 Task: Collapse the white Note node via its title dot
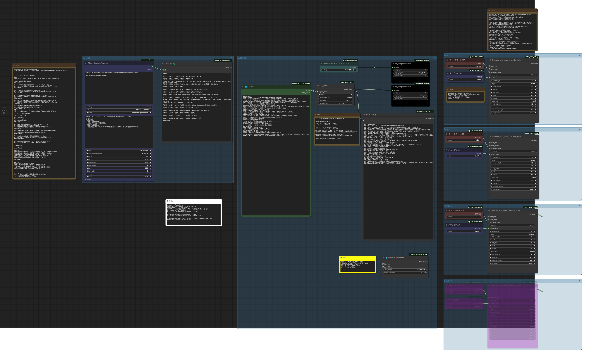167,201
